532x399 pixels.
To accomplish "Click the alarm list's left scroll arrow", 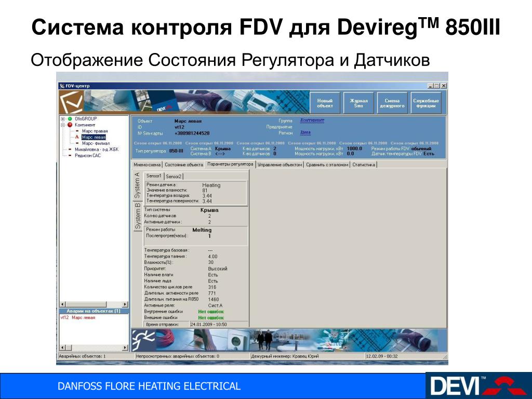I will (x=62, y=348).
